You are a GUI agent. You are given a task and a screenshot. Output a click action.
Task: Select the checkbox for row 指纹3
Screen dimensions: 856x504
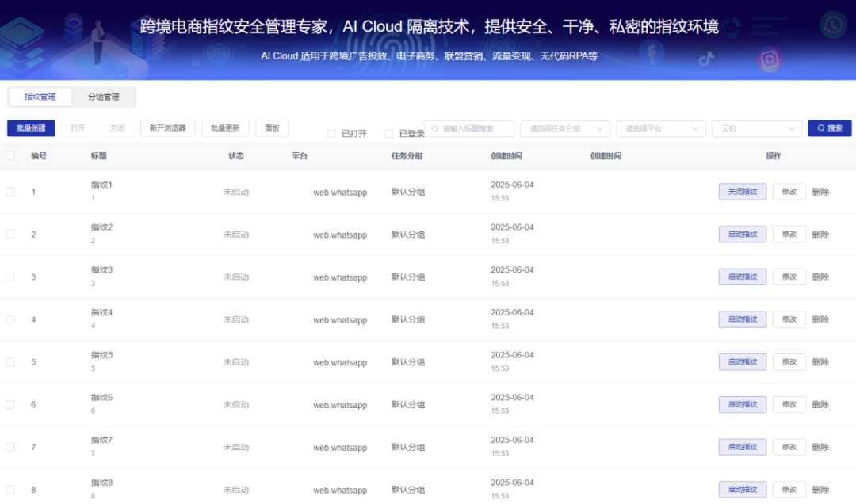pos(10,277)
